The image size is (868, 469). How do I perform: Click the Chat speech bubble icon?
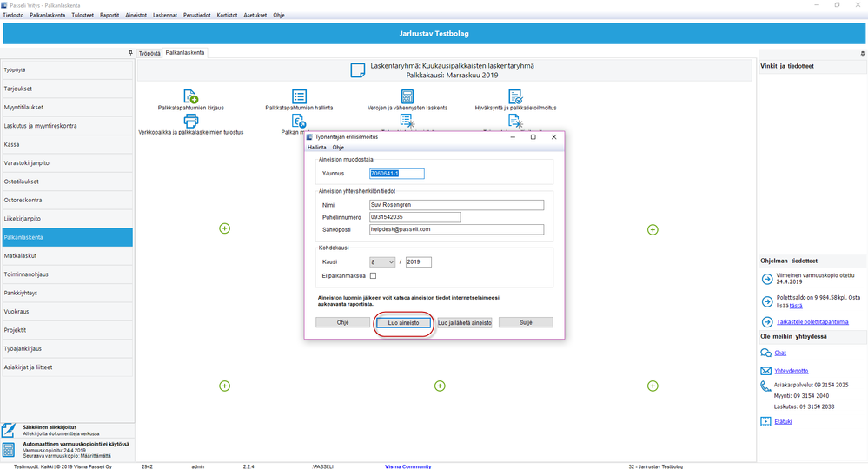point(766,353)
